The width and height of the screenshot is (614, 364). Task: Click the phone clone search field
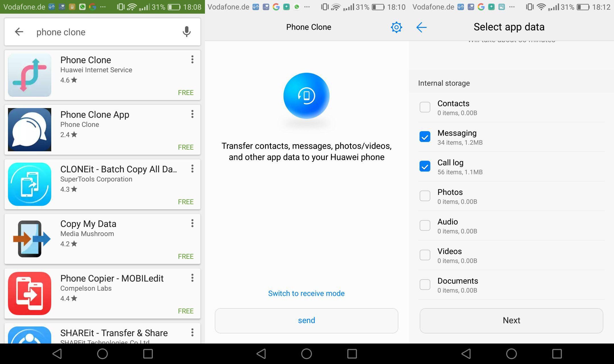[x=102, y=32]
